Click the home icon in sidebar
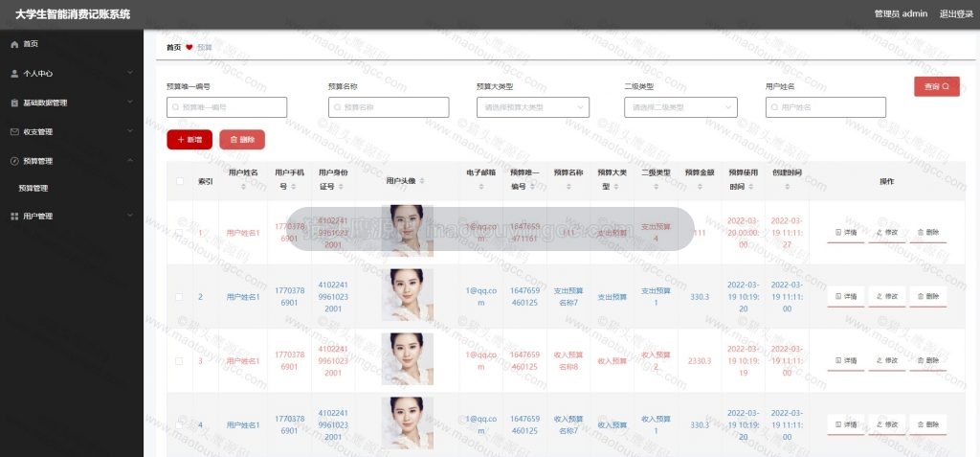 point(15,44)
